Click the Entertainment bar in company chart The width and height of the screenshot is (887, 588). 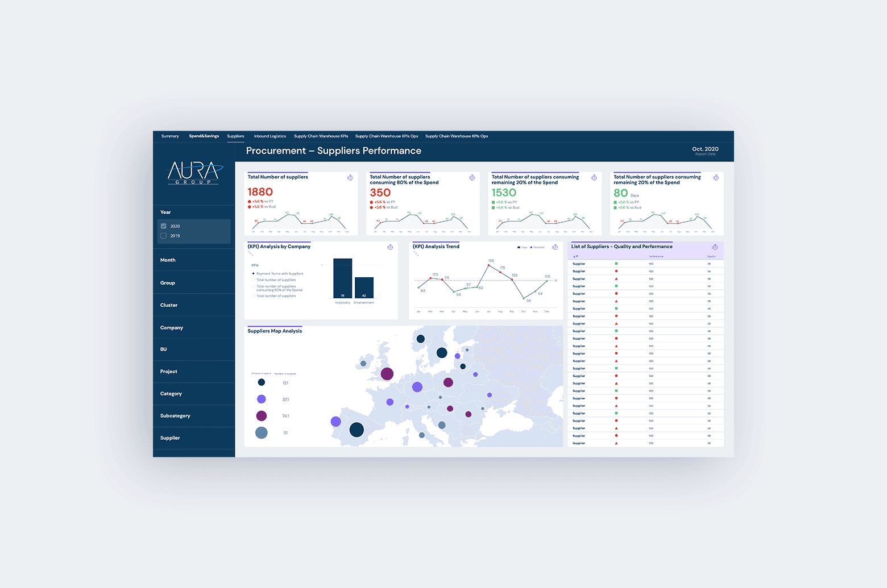tap(364, 287)
